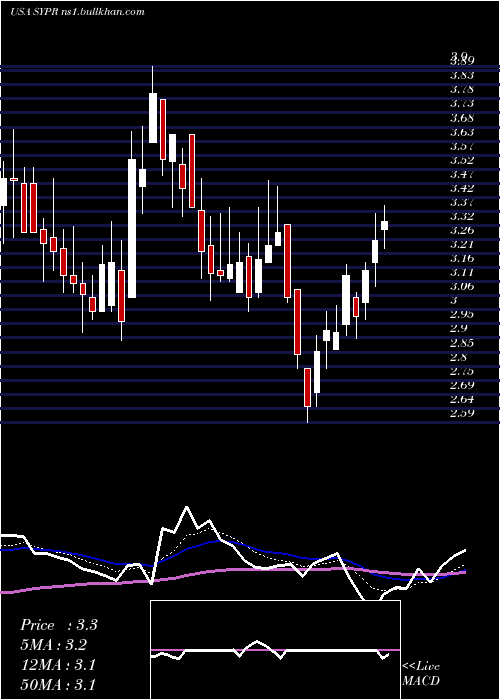Click the 2.9 price axis label
The image size is (500, 700).
458,329
